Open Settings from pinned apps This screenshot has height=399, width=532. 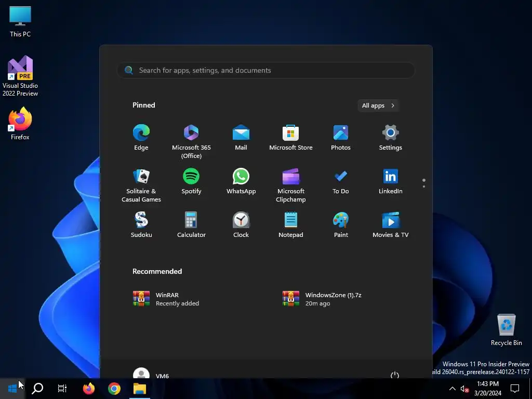click(x=391, y=137)
